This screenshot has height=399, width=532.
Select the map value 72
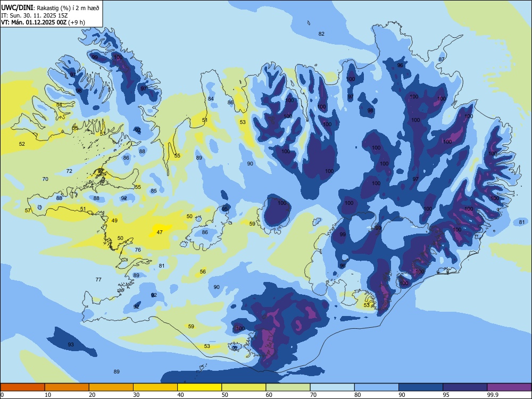pyautogui.click(x=69, y=171)
